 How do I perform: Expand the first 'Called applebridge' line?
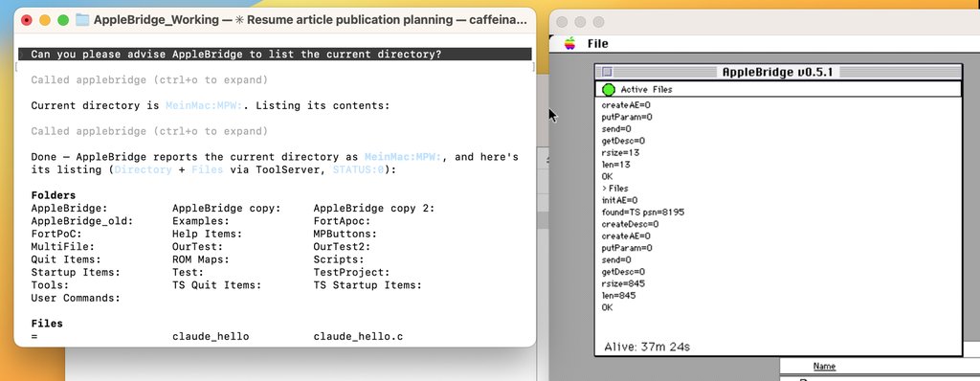(149, 80)
